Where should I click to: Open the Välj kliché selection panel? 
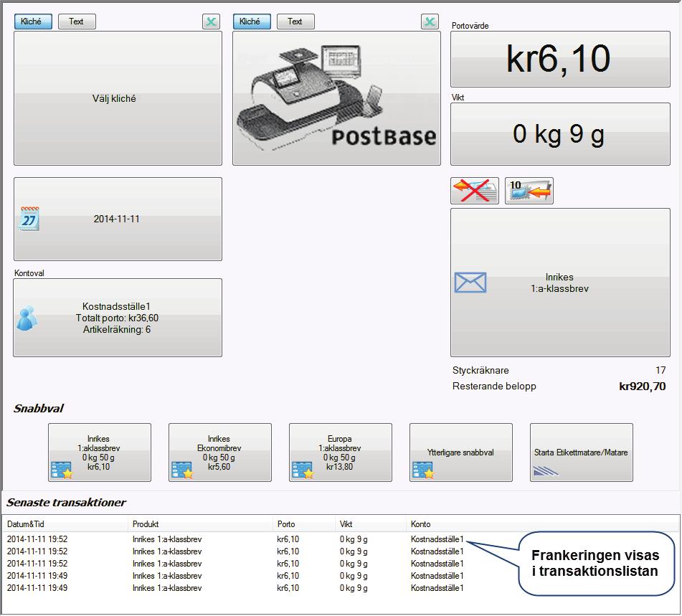(x=118, y=98)
